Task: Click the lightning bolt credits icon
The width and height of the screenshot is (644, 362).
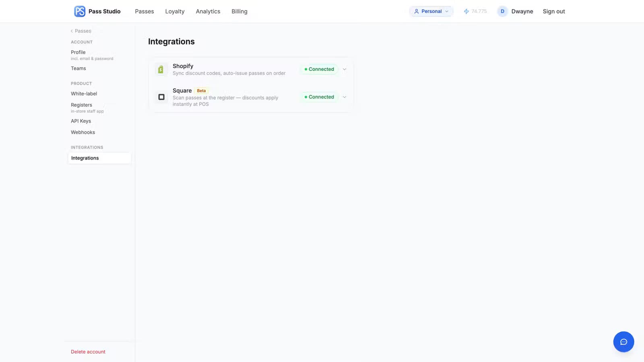Action: pos(466,11)
